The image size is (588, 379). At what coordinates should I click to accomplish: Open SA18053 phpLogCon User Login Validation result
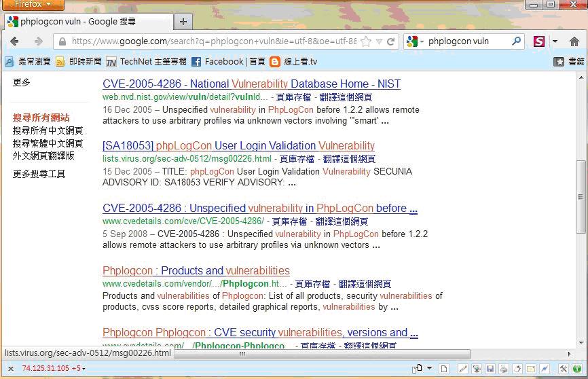(x=238, y=145)
